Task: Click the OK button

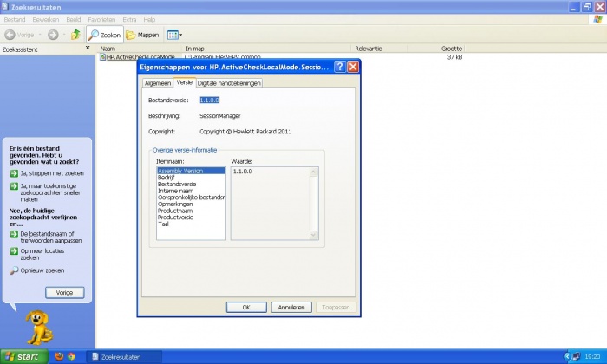Action: pos(246,307)
